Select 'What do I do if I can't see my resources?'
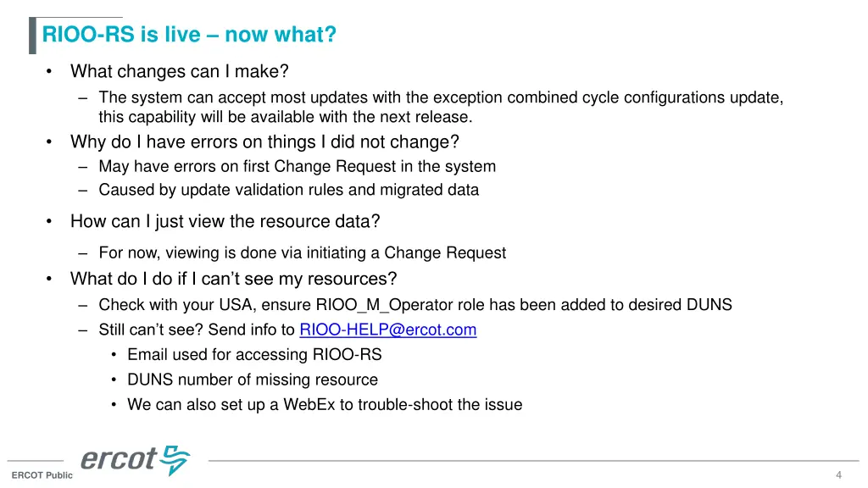 coord(234,279)
